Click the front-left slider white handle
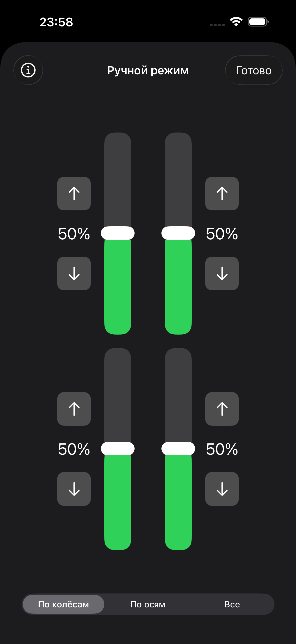This screenshot has height=644, width=296. pyautogui.click(x=118, y=233)
